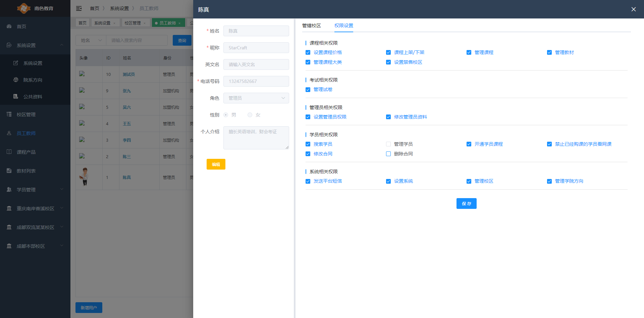Switch to the 权限设置 tab

pos(343,26)
